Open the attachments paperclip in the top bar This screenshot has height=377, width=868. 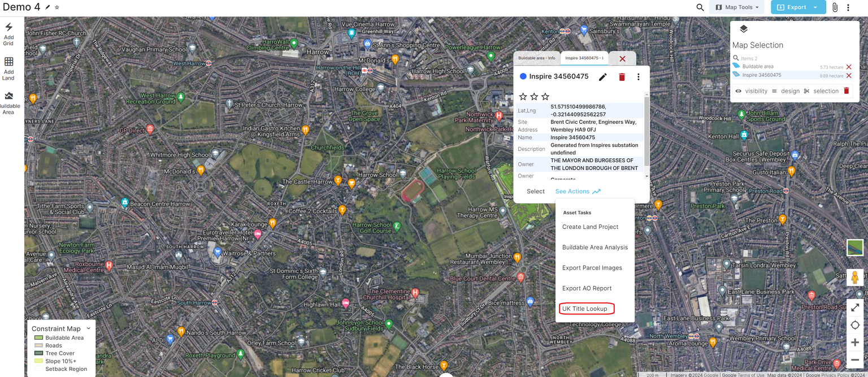(x=834, y=7)
